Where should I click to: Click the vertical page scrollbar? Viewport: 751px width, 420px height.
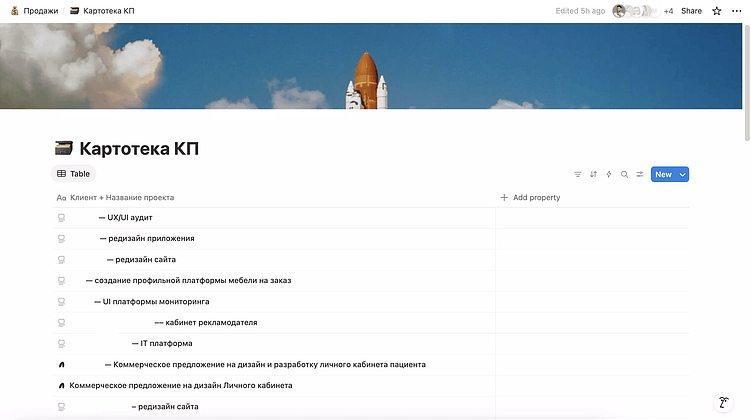point(747,83)
